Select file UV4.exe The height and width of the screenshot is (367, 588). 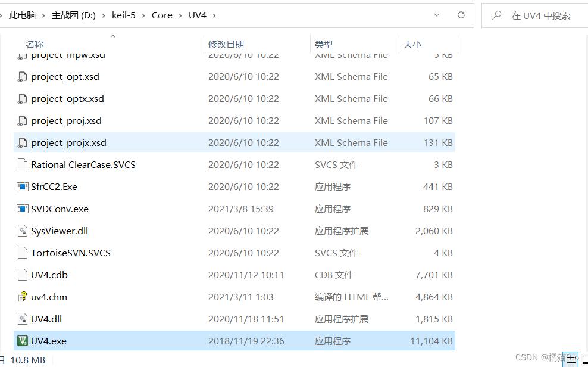point(49,341)
